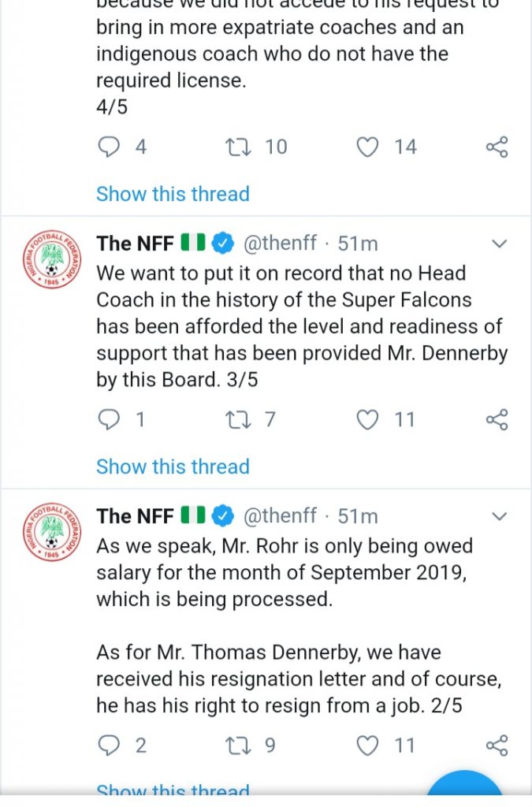
Task: Like the tweet with 14 likes
Action: pos(368,147)
